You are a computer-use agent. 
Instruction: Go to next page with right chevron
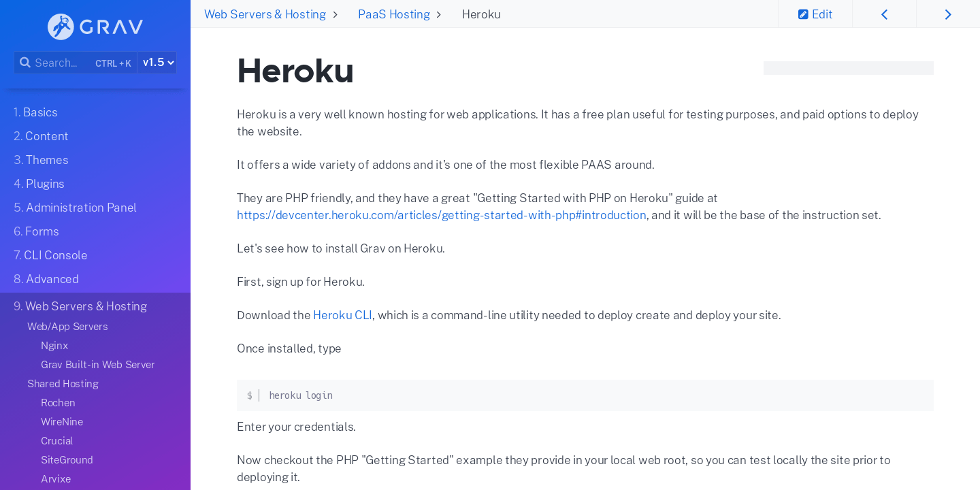[948, 13]
